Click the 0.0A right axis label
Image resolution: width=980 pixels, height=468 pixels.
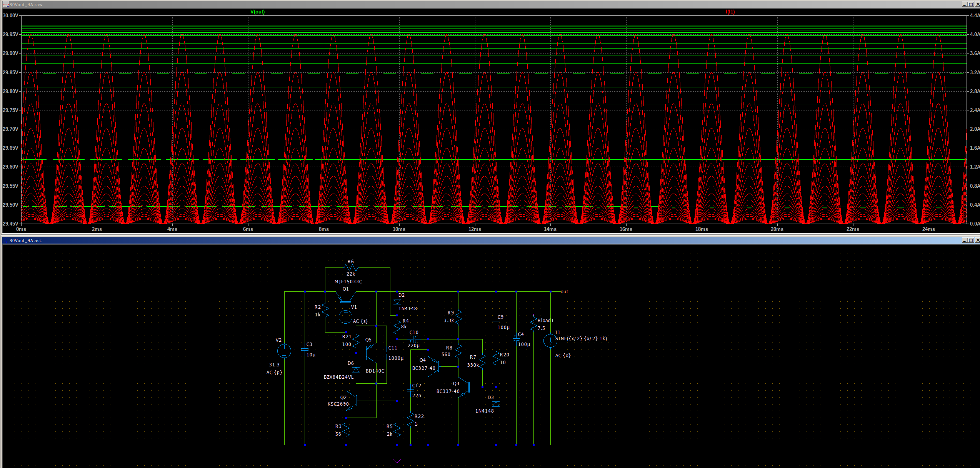(x=975, y=224)
